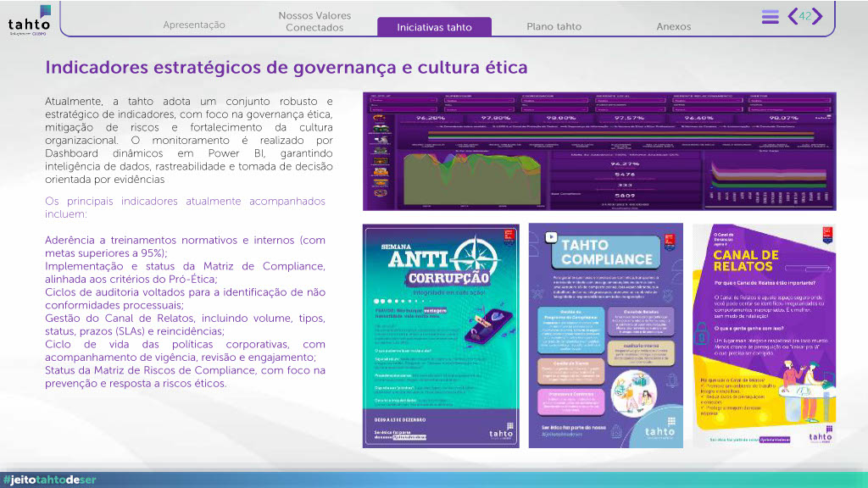The width and height of the screenshot is (868, 488).
Task: Select bullet 'Ciclo de vida das políticas'
Action: pyautogui.click(x=185, y=351)
